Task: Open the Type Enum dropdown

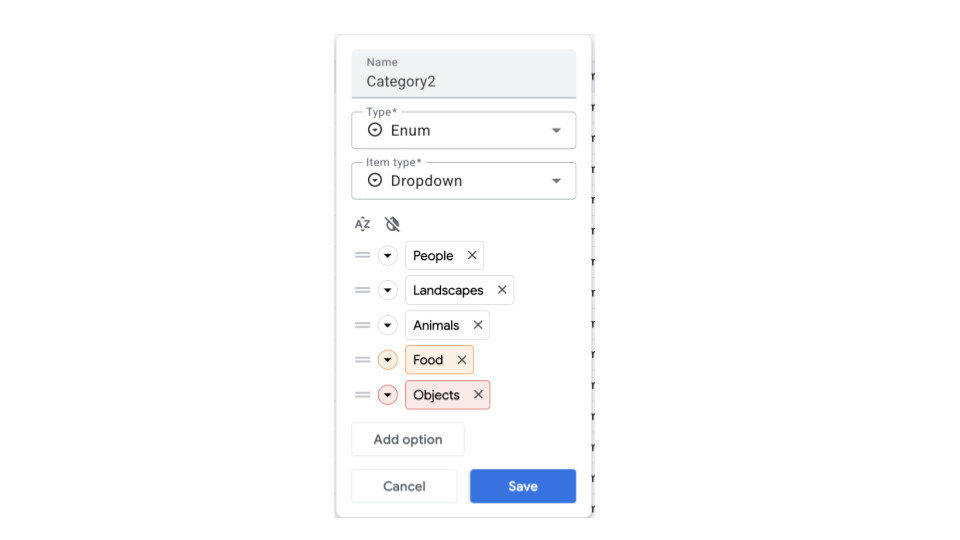Action: point(464,130)
